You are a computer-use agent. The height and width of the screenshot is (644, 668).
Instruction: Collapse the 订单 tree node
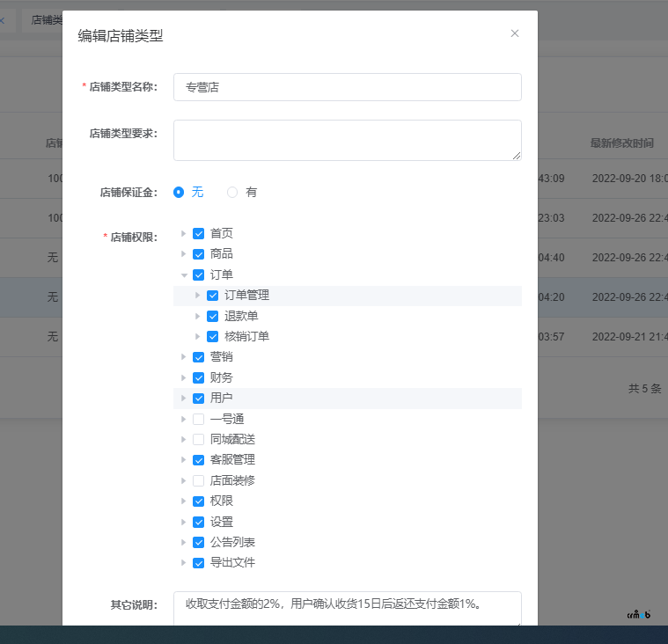(x=184, y=274)
